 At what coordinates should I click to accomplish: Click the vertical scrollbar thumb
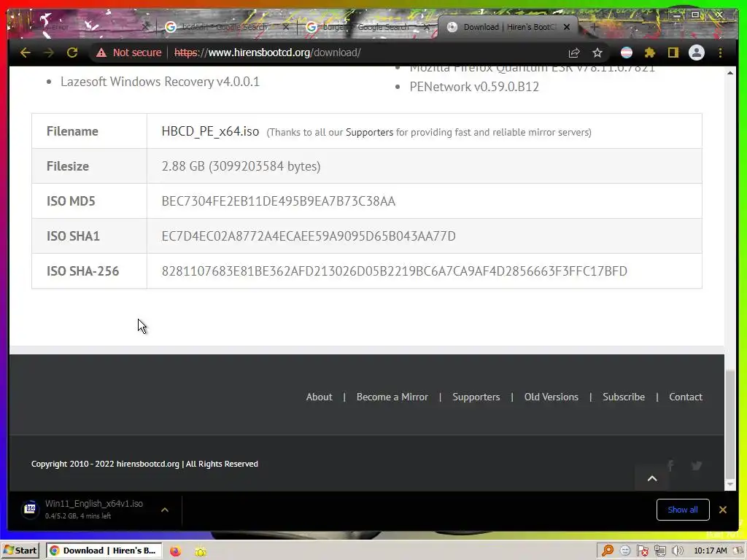[x=729, y=425]
